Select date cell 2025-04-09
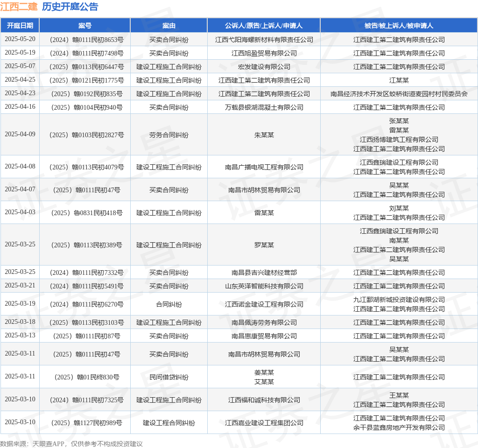478x448 pixels. 20,134
